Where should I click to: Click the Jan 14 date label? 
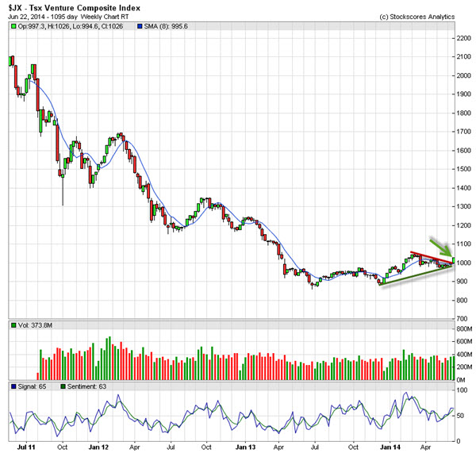coord(390,447)
